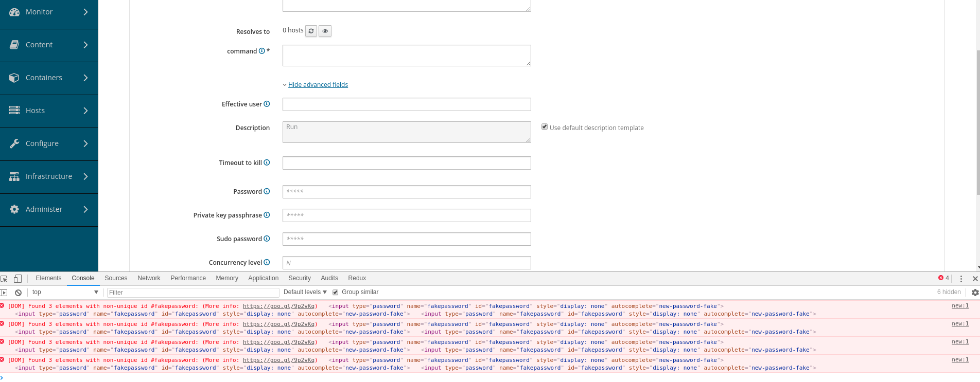Image resolution: width=980 pixels, height=382 pixels.
Task: Switch to the Sources tab
Action: click(x=116, y=278)
